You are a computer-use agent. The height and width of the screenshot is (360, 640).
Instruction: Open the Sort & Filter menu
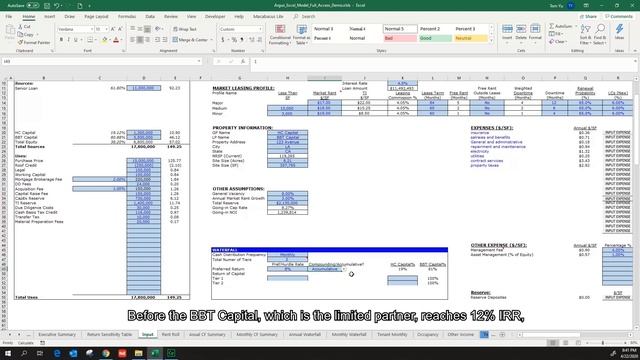(585, 34)
